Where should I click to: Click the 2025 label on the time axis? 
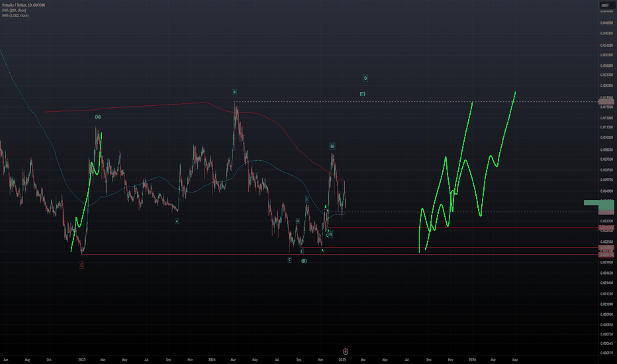(342, 359)
